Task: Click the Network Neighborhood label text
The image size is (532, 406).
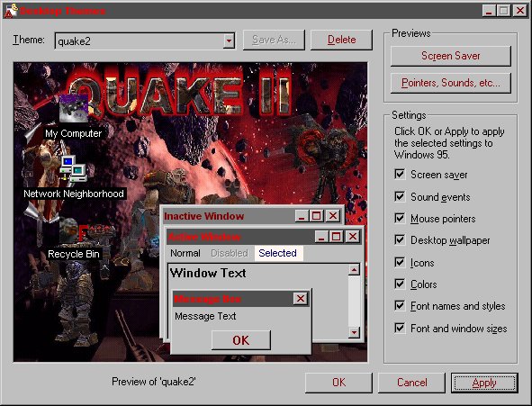Action: pyautogui.click(x=74, y=194)
